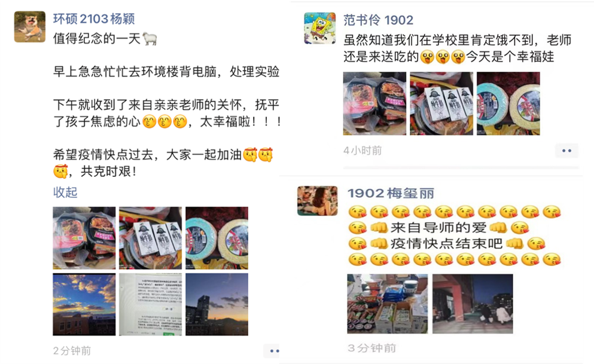View the lunch box photo in 范书伶's post
This screenshot has height=364, width=594.
[374, 103]
